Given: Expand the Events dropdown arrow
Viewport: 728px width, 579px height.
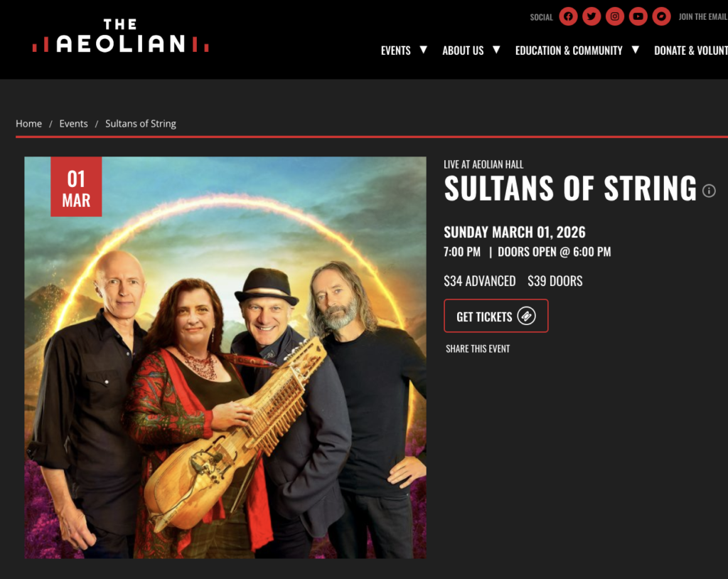Looking at the screenshot, I should tap(423, 49).
